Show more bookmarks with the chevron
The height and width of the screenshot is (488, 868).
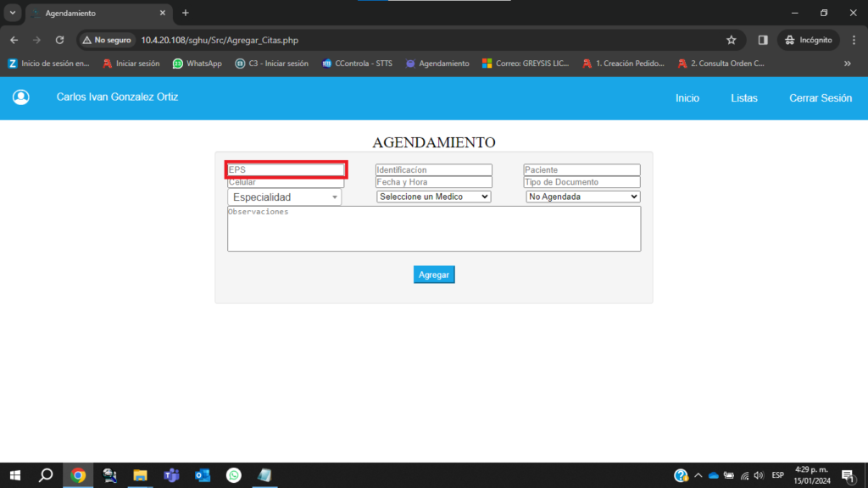click(847, 64)
